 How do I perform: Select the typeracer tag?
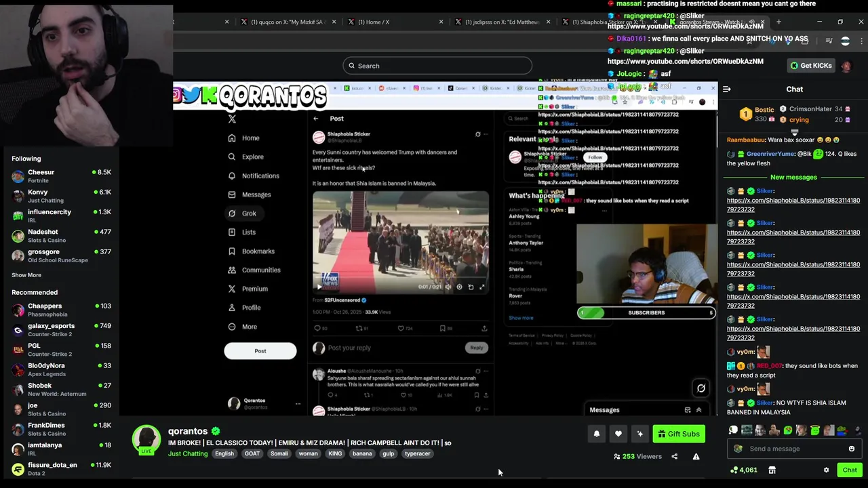(x=417, y=453)
